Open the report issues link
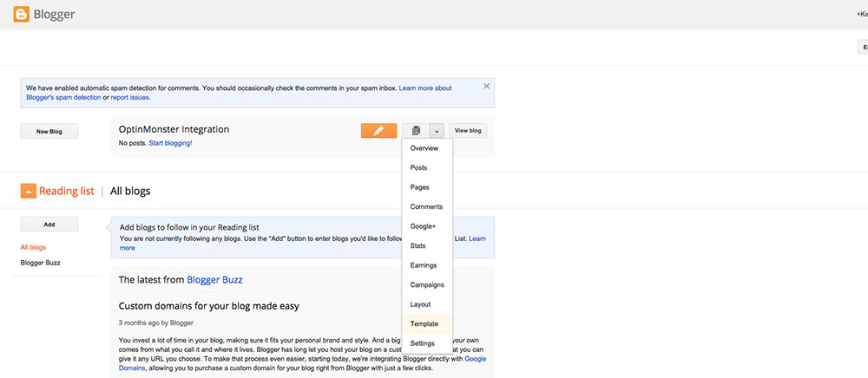 pos(130,97)
